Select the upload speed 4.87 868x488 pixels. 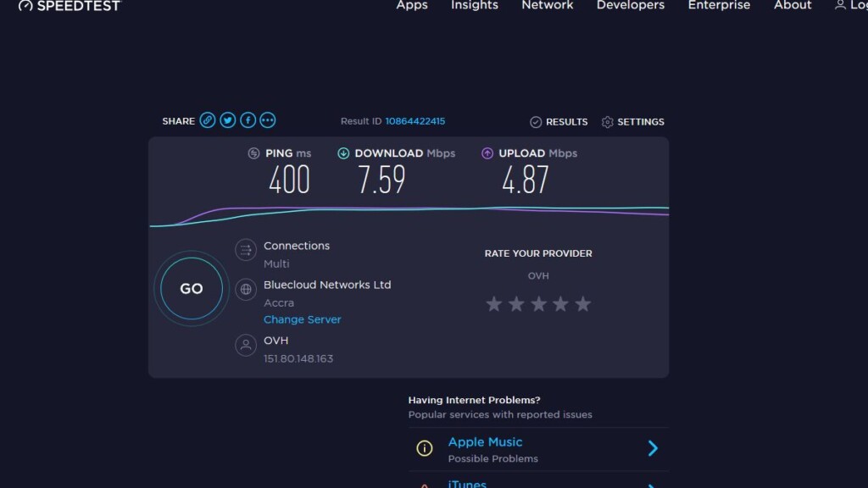[x=525, y=180]
